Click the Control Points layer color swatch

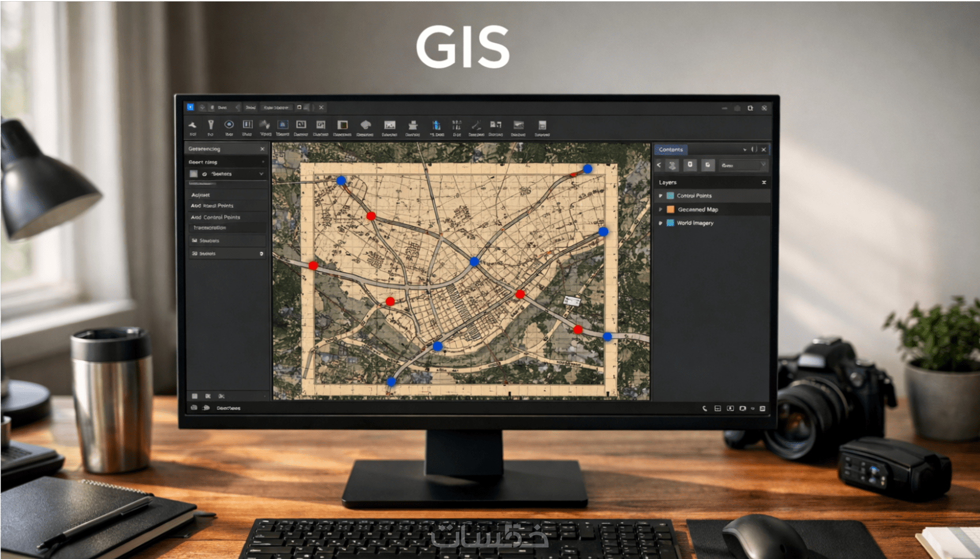670,196
